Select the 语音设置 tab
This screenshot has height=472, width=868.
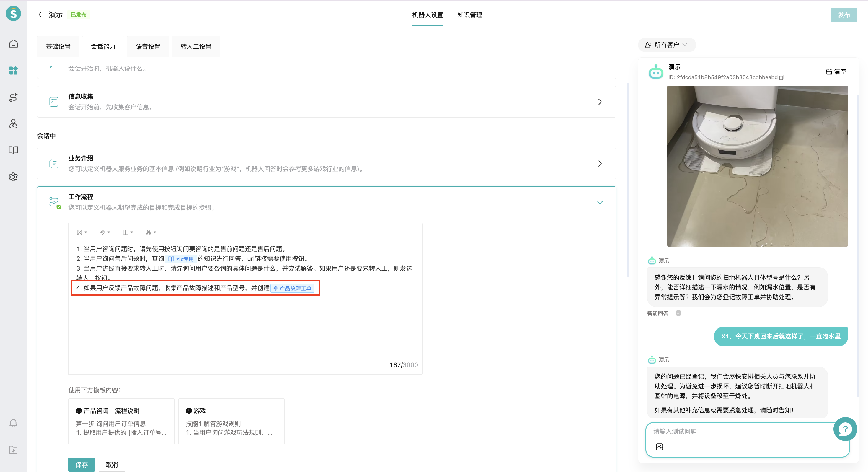[x=148, y=47]
